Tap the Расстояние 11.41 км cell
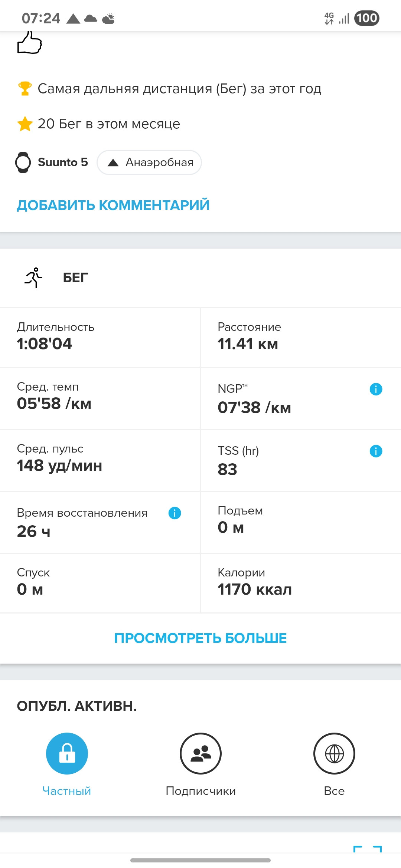 point(301,338)
